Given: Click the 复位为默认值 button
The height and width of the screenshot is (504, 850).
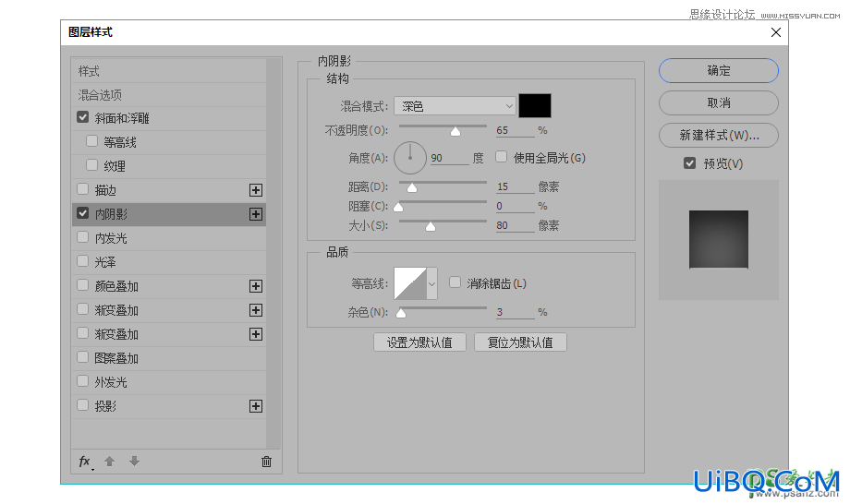Looking at the screenshot, I should coord(520,342).
